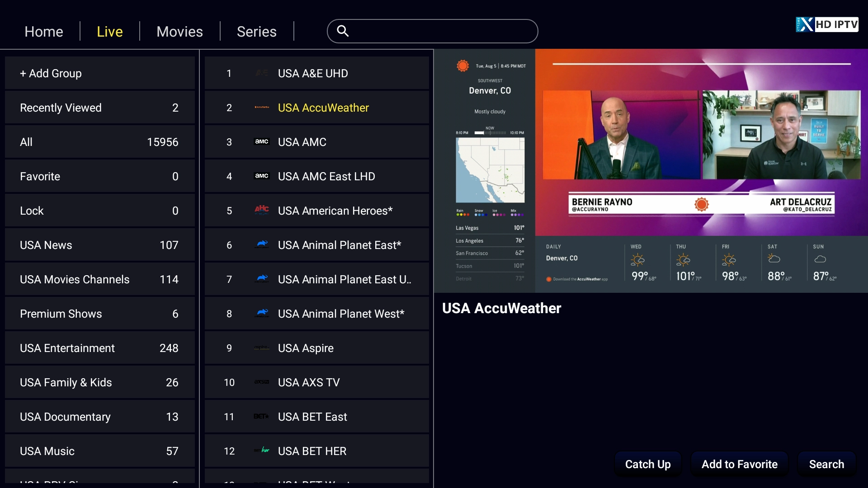
Task: Select the USA News group
Action: [100, 245]
